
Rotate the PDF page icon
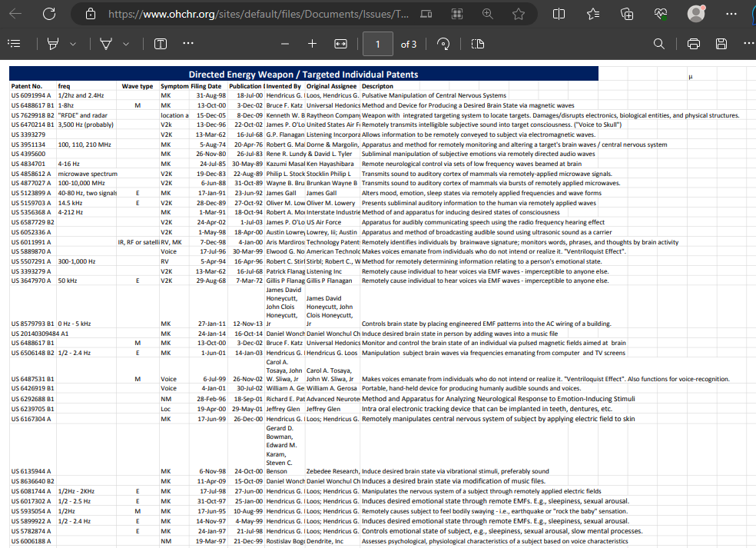tap(443, 44)
